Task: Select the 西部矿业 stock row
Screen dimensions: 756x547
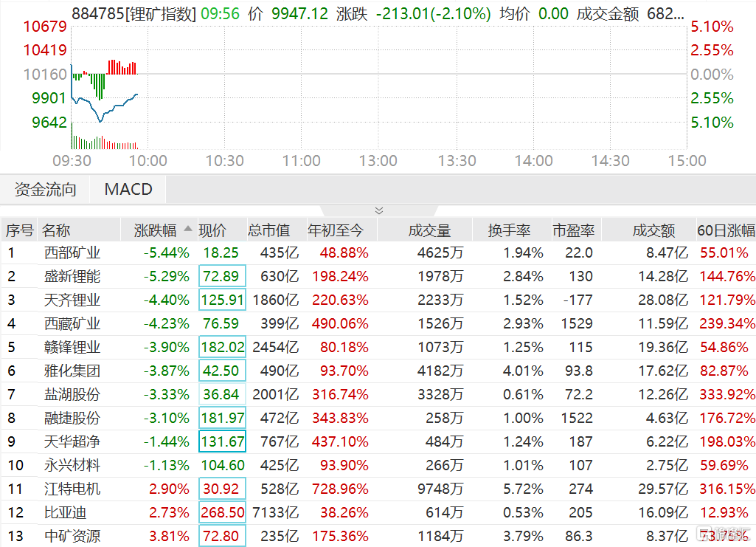Action: coord(378,252)
